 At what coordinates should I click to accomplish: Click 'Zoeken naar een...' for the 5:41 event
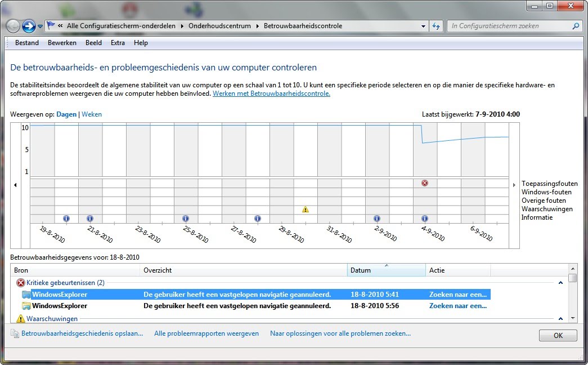[x=458, y=295]
